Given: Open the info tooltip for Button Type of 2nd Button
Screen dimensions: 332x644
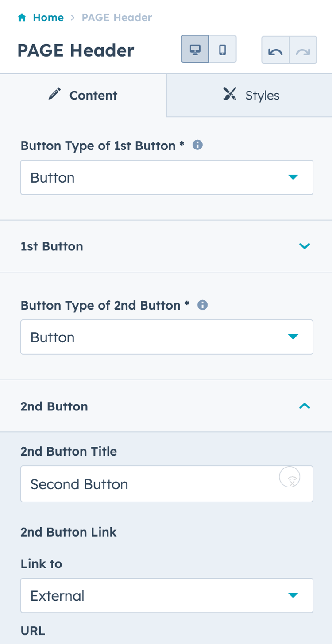Looking at the screenshot, I should 203,304.
